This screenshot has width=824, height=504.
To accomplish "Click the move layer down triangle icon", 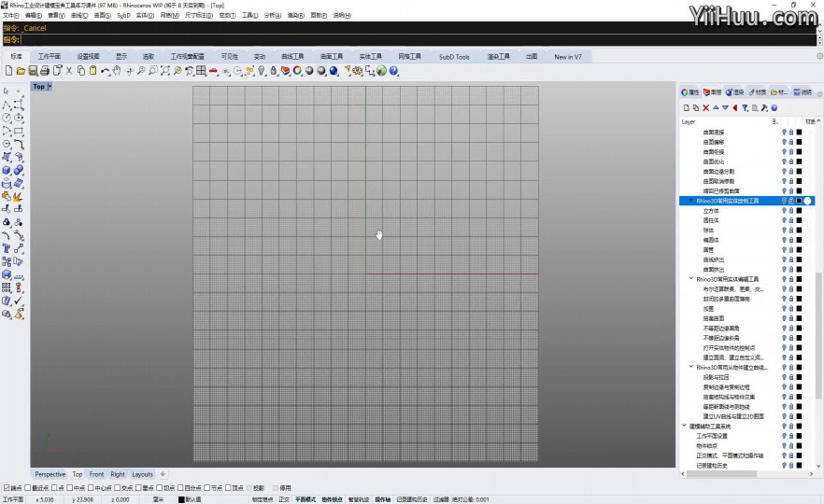I will pos(725,108).
